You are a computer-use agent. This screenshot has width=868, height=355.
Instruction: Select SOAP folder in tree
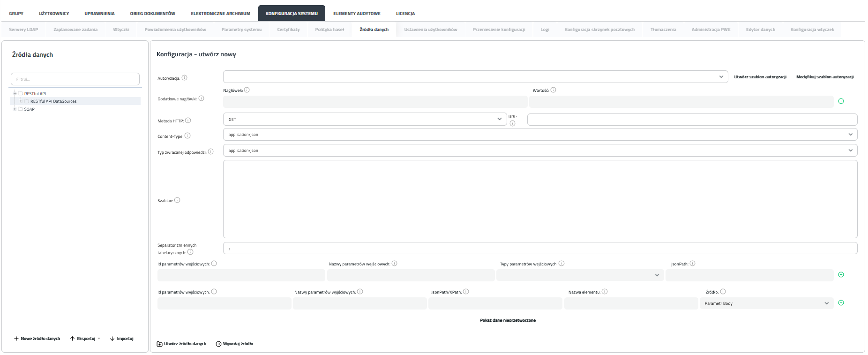[29, 109]
